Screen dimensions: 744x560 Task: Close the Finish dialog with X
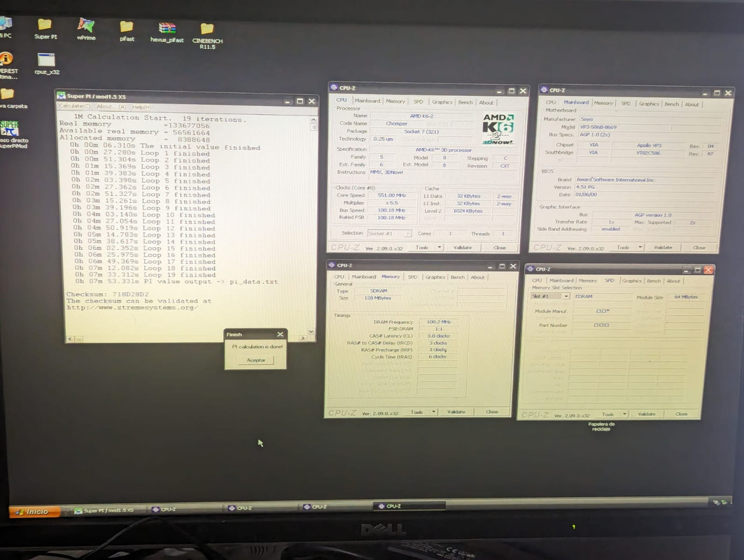point(281,334)
